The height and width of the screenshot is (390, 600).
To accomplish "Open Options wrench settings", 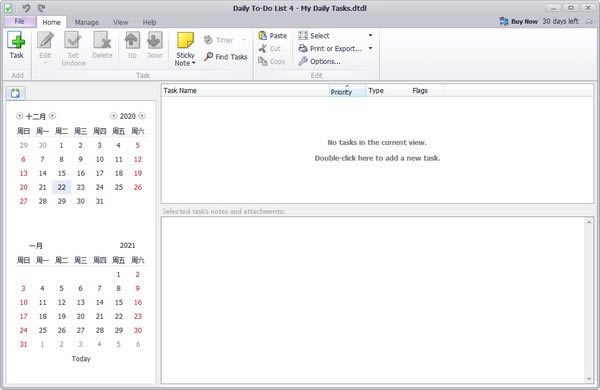I will point(319,61).
